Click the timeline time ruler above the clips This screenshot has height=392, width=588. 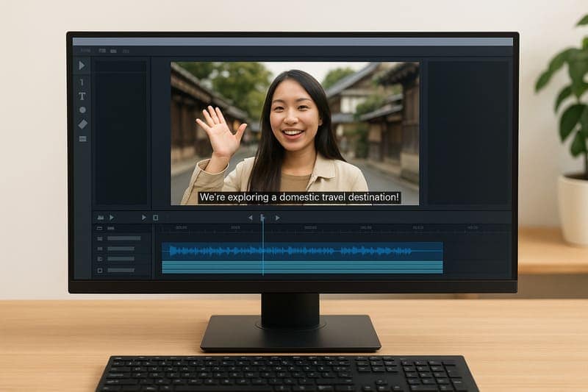(x=332, y=228)
